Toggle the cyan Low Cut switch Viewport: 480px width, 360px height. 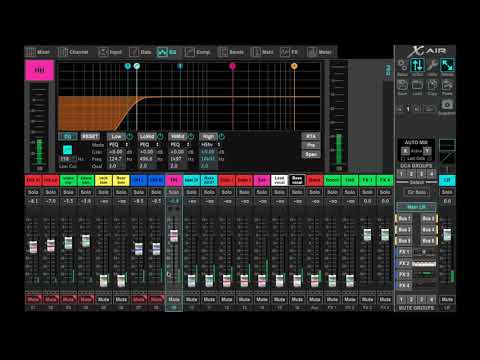click(x=67, y=149)
